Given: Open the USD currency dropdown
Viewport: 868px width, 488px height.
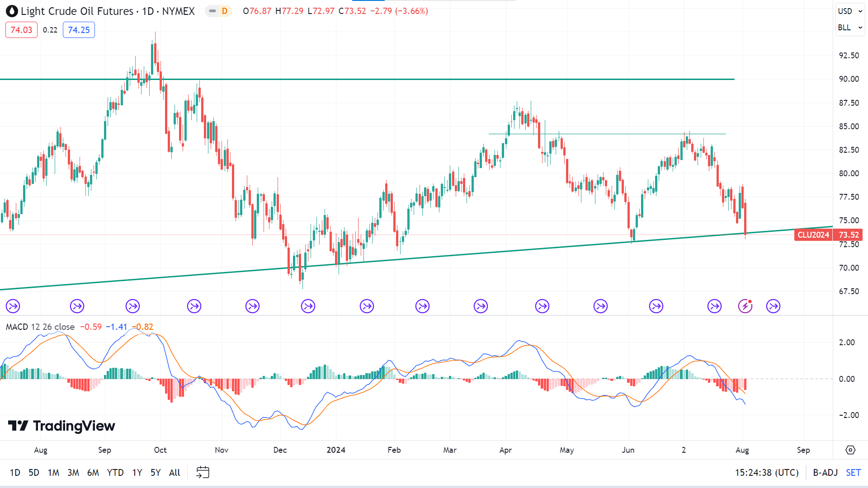Looking at the screenshot, I should [x=849, y=11].
